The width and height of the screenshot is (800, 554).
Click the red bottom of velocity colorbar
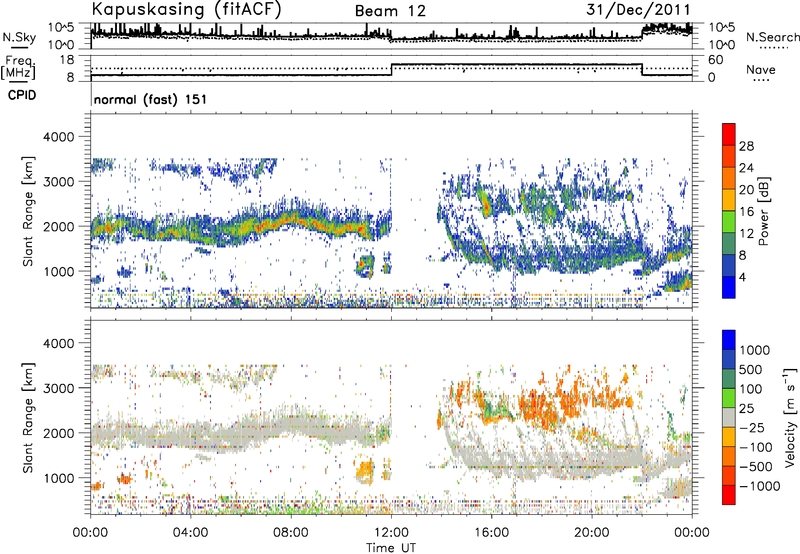(x=729, y=495)
